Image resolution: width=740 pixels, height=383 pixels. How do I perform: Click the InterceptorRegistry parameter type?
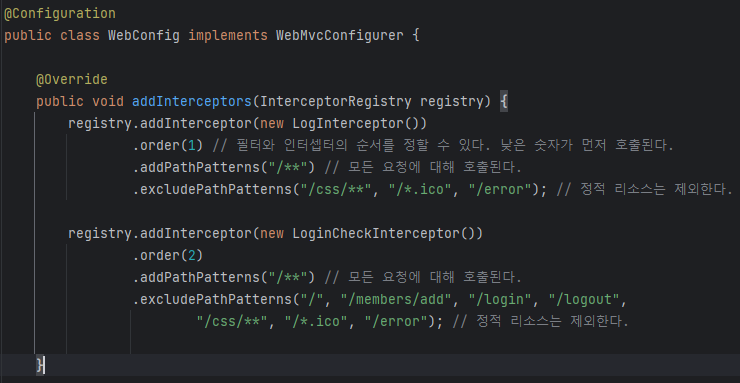336,101
